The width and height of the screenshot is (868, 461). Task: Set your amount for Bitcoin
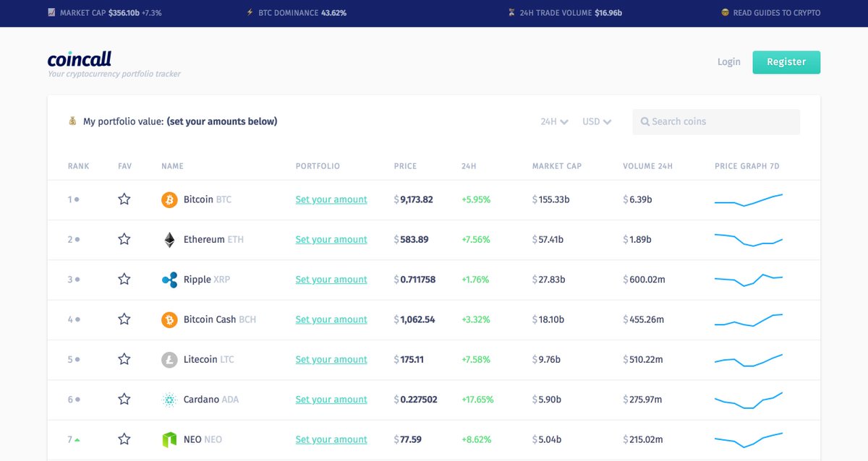click(331, 199)
